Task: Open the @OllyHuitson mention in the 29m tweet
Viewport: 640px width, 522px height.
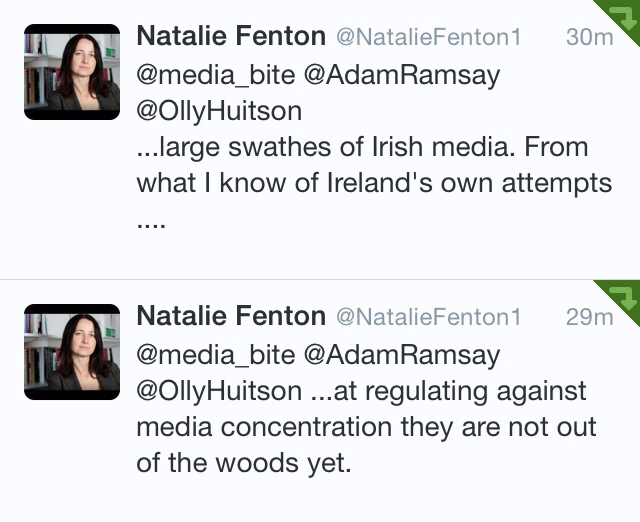Action: [x=218, y=391]
